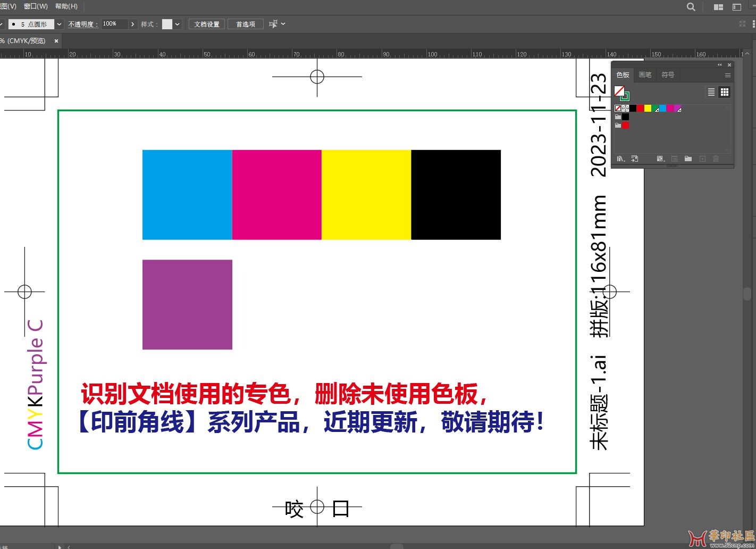Screen dimensions: 756x549
Task: Click the delete swatch trash icon
Action: [716, 159]
